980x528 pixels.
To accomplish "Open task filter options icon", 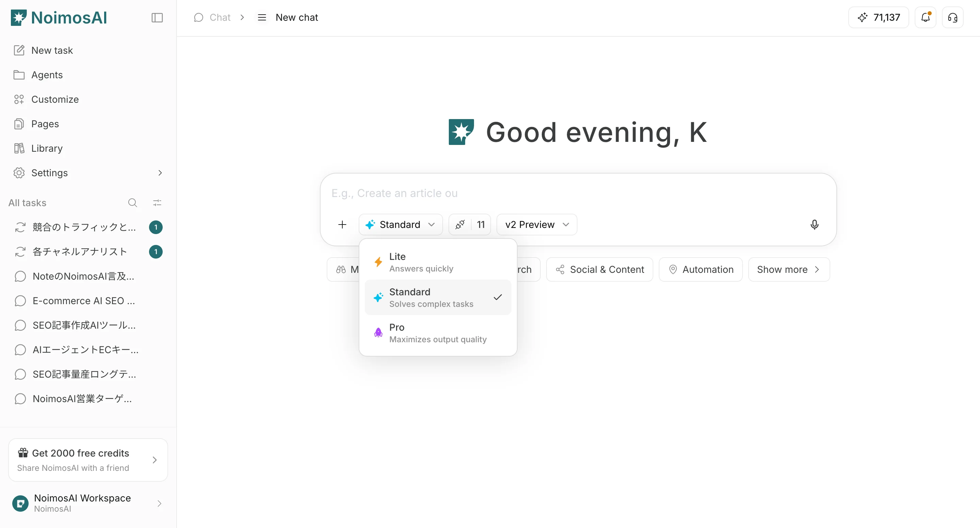I will point(157,203).
